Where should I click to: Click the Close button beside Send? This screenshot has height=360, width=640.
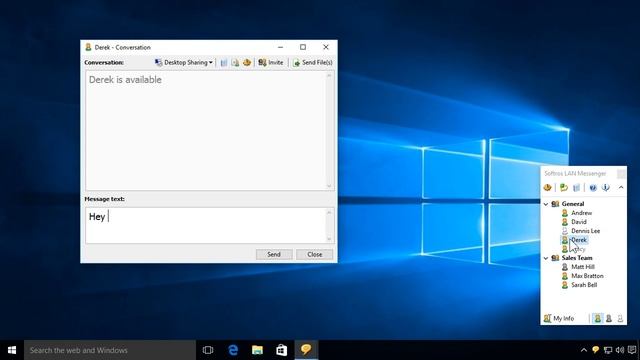pos(315,254)
